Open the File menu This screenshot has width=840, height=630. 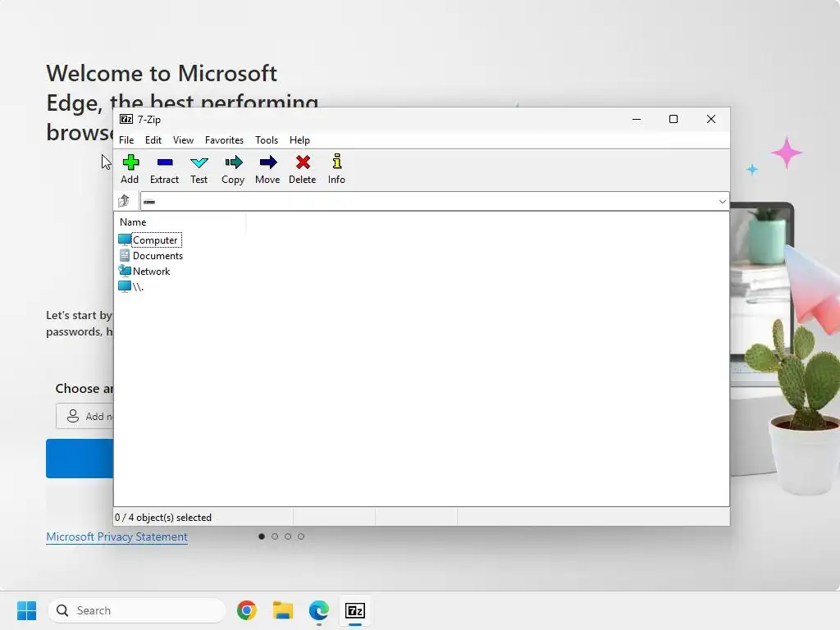point(126,139)
